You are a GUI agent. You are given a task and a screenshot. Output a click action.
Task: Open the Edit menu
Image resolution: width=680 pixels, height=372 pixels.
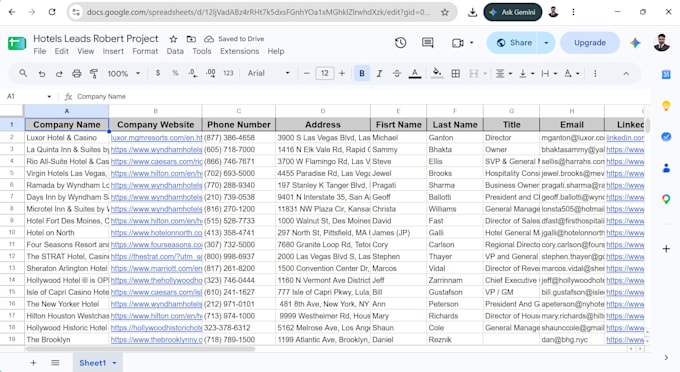(61, 51)
